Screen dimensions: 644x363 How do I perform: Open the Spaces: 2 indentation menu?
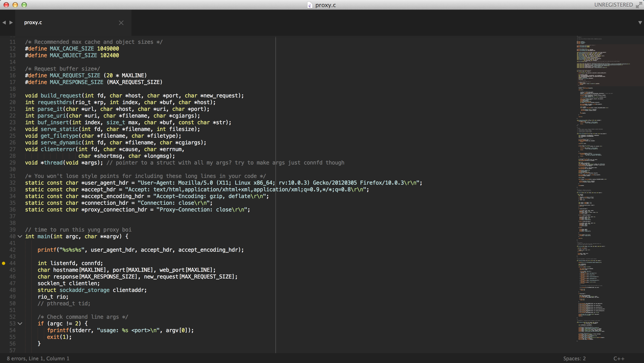(574, 359)
